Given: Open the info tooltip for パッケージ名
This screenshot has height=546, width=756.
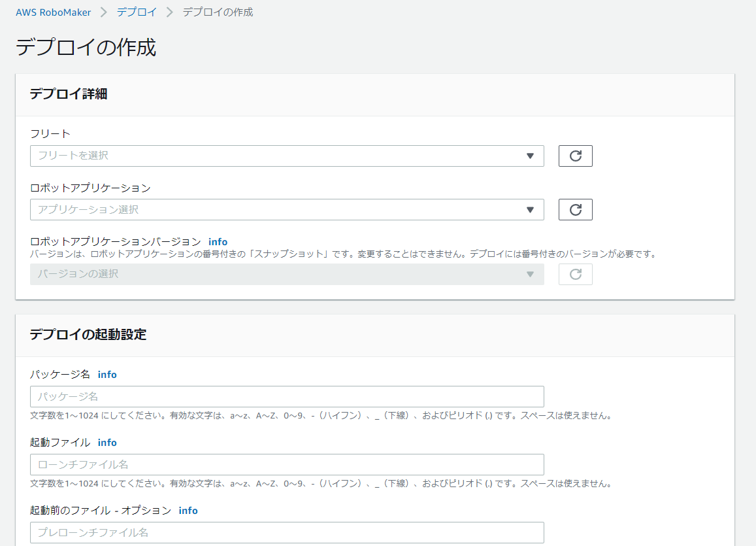Looking at the screenshot, I should click(107, 374).
